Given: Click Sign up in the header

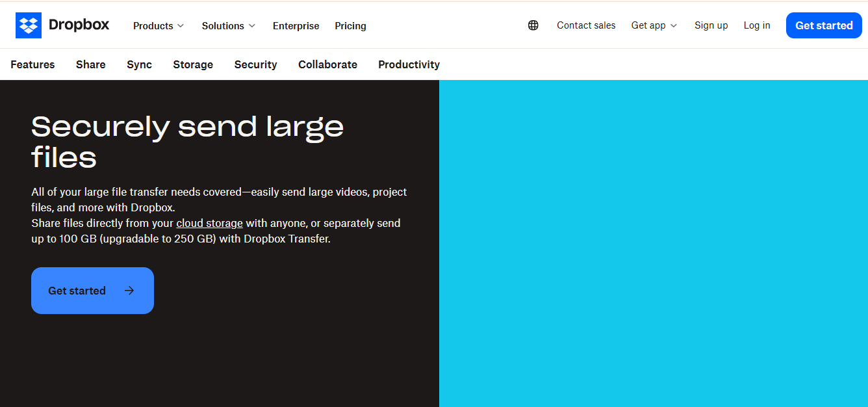Looking at the screenshot, I should point(711,25).
